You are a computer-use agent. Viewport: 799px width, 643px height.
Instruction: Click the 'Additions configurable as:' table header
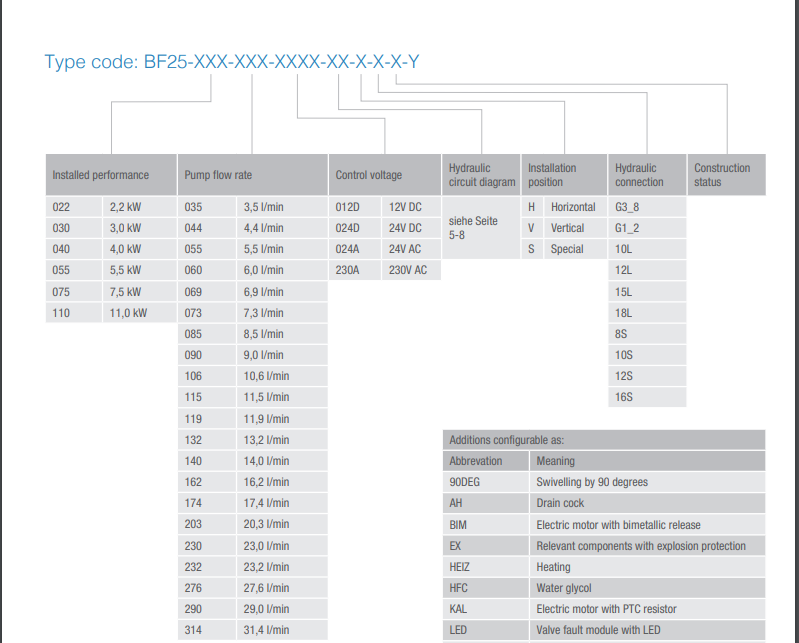[x=507, y=440]
